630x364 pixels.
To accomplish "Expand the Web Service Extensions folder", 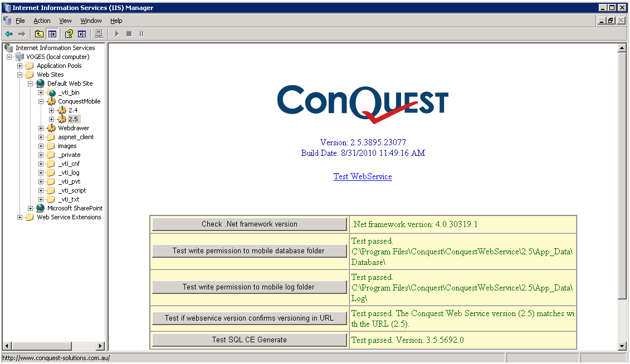I will [19, 217].
